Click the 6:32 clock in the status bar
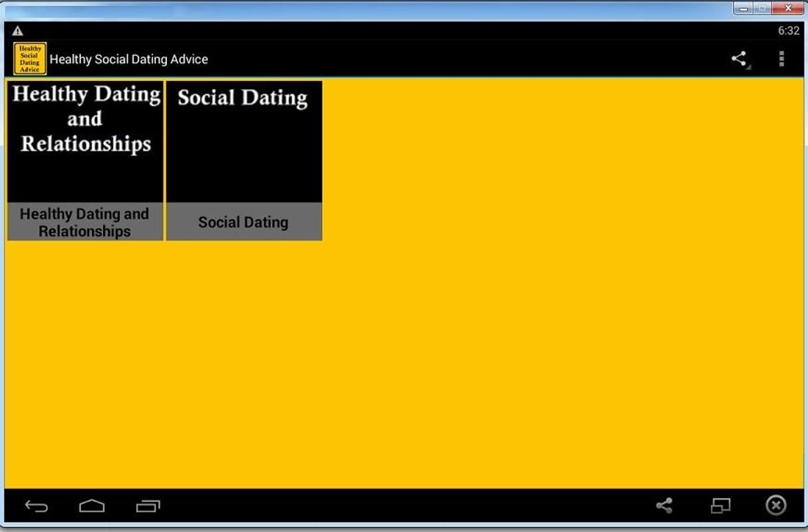The width and height of the screenshot is (808, 532). pos(789,31)
